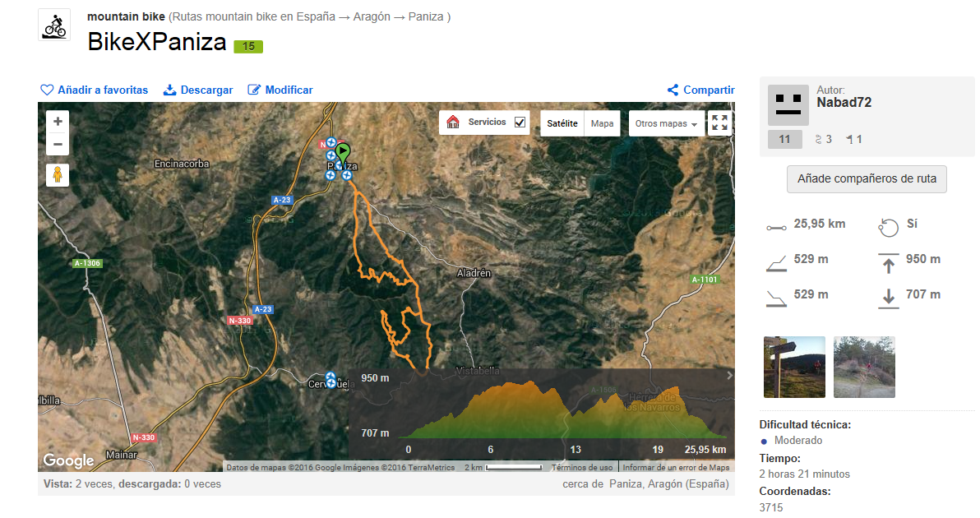Click Informar de un error de Maps
The image size is (980, 518).
[x=677, y=467]
